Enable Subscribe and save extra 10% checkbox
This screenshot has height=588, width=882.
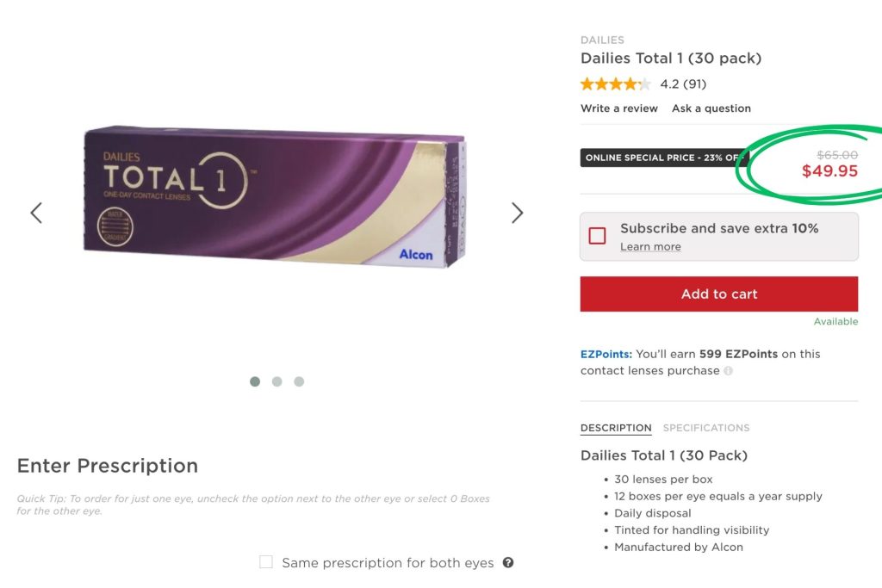coord(597,236)
